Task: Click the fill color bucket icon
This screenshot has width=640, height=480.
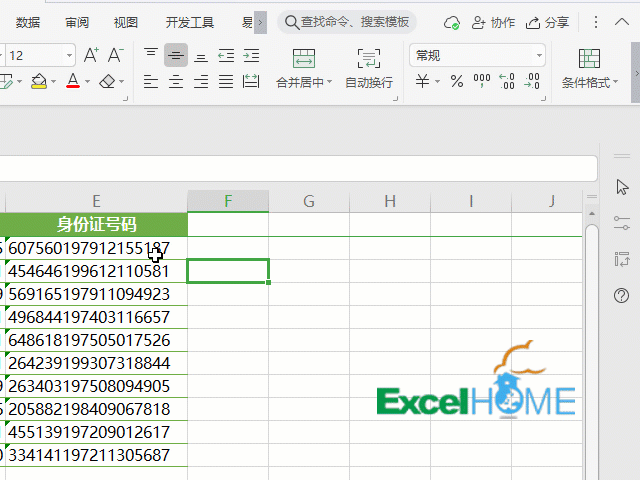Action: pos(39,81)
